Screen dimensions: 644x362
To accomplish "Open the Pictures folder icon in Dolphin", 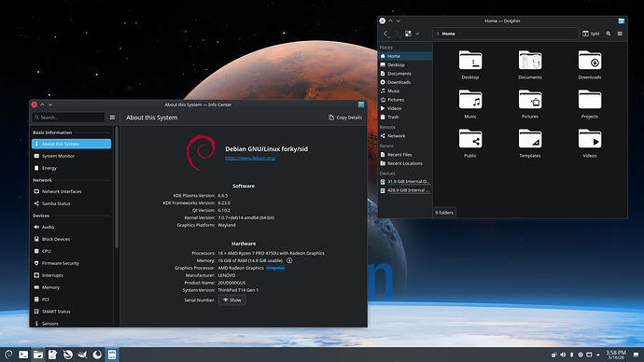I will click(530, 100).
